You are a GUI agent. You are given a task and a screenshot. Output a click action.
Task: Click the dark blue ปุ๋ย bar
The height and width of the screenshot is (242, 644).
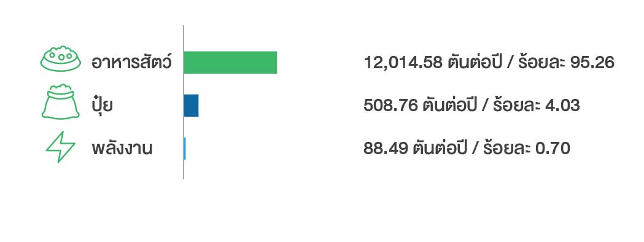pyautogui.click(x=192, y=106)
